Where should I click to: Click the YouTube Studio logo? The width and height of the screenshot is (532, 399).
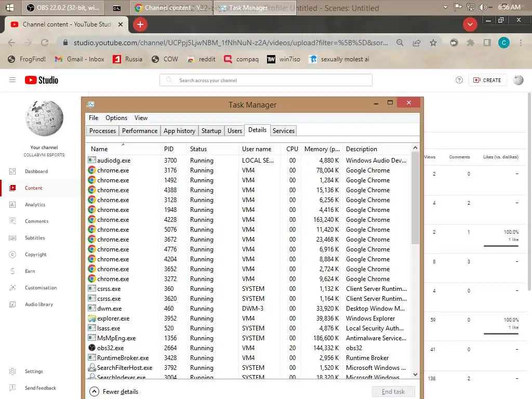tap(42, 80)
